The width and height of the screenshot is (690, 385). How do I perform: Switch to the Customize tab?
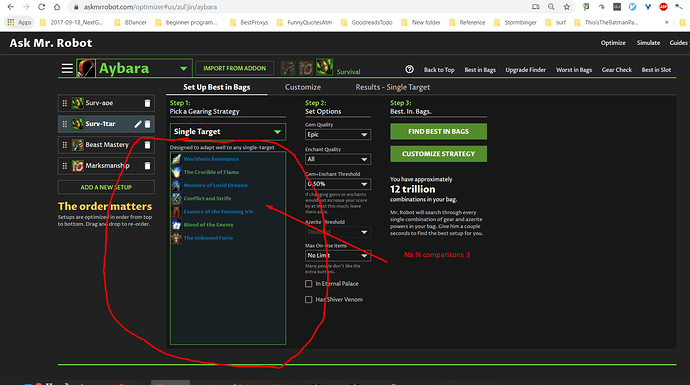pyautogui.click(x=303, y=87)
